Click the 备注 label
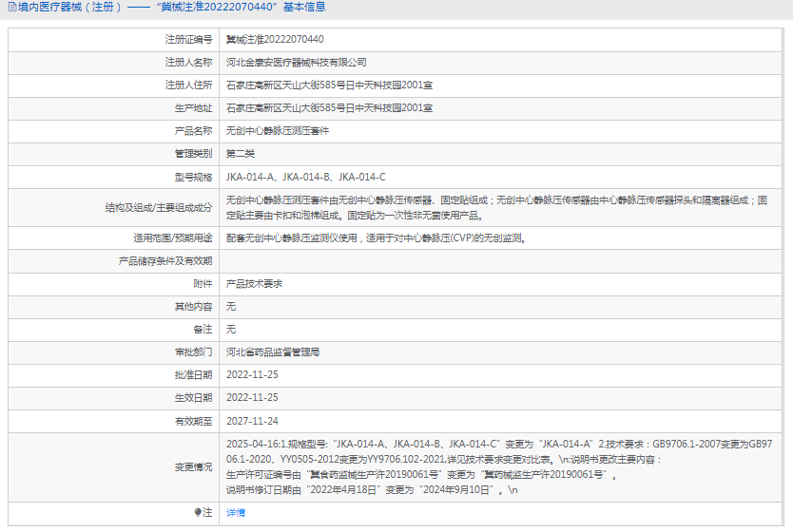 click(203, 330)
